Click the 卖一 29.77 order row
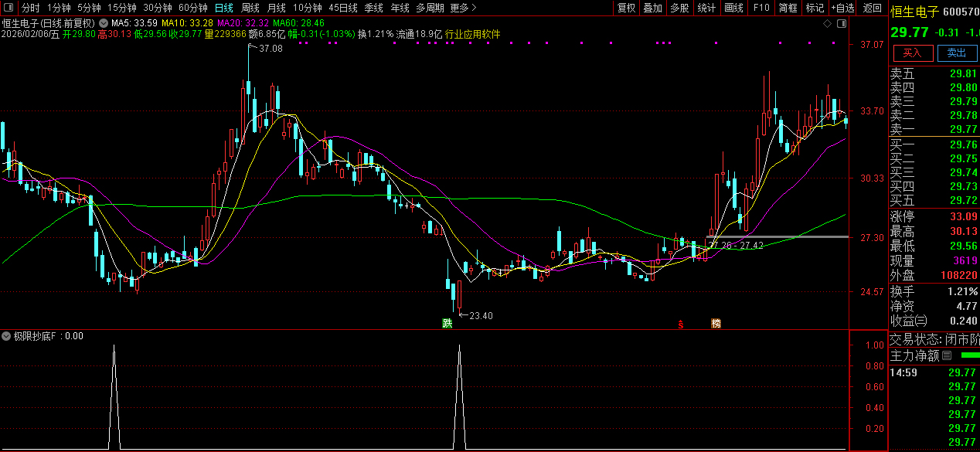 click(x=934, y=129)
